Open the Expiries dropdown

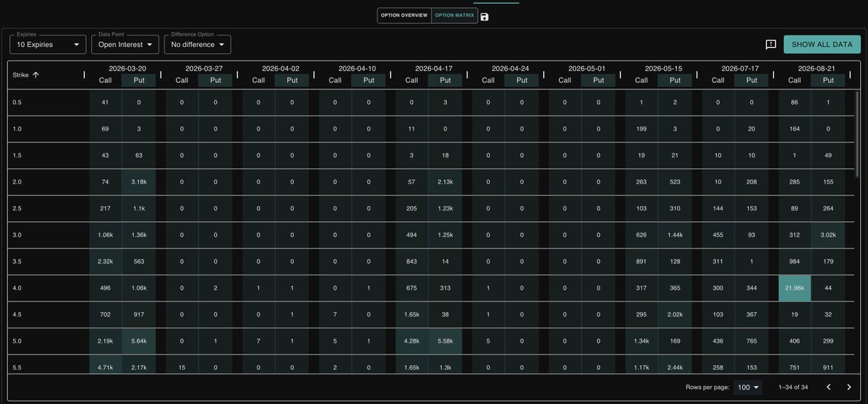click(48, 44)
